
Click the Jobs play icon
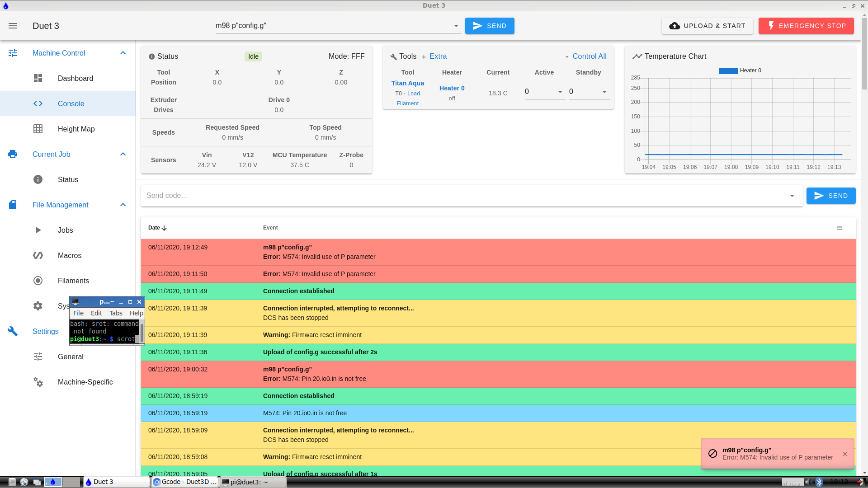(x=38, y=230)
